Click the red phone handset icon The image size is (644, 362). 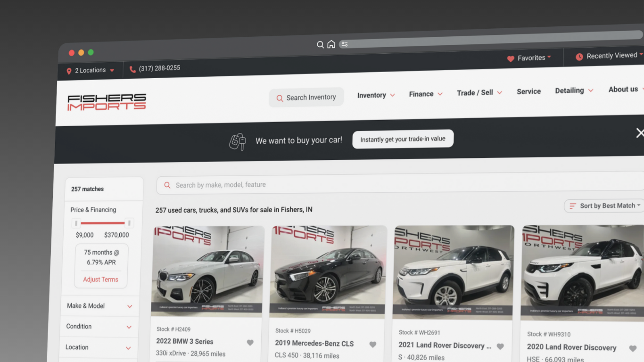coord(132,69)
